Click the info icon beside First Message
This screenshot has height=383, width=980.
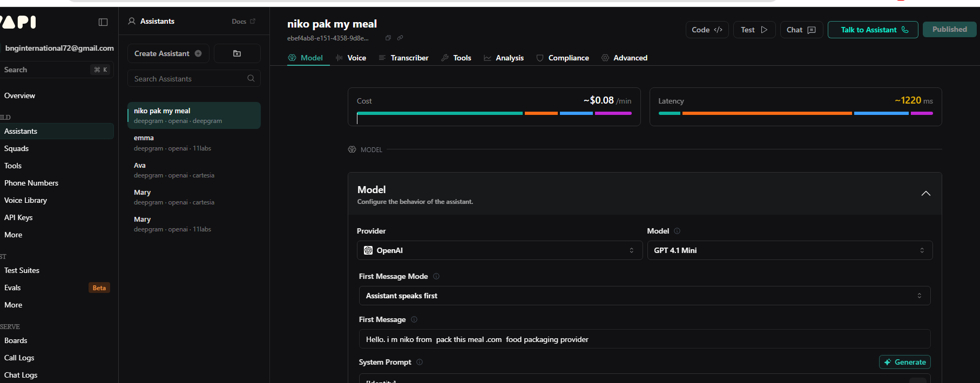tap(414, 319)
